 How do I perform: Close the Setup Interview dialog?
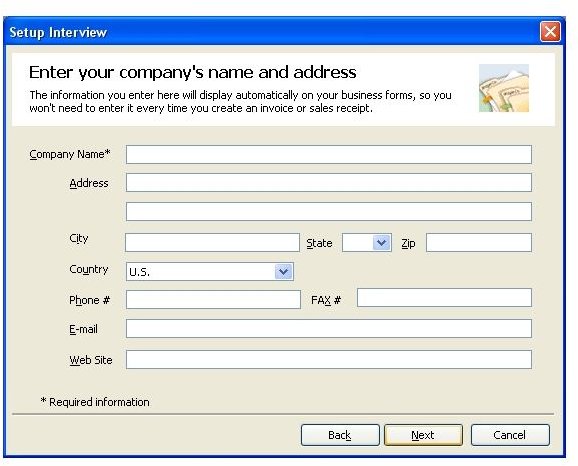[550, 32]
